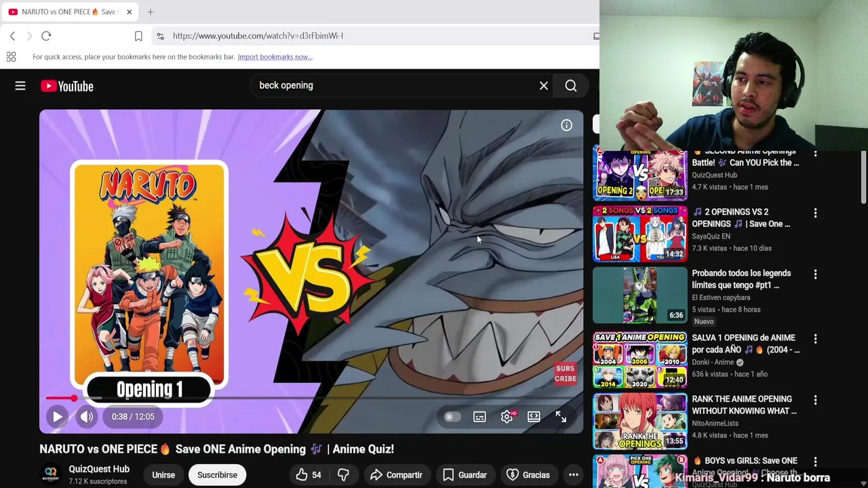This screenshot has height=488, width=868.
Task: Select the NARUTO vs ONE PIECE browser tab
Action: pyautogui.click(x=69, y=12)
